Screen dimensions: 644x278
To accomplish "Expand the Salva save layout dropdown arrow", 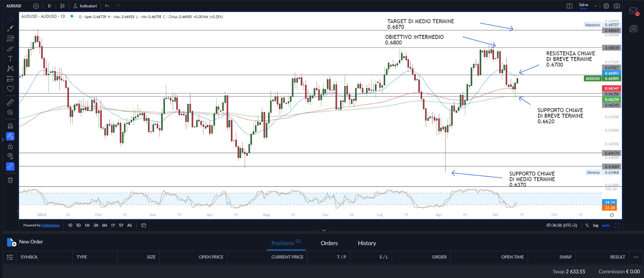I will (x=596, y=6).
